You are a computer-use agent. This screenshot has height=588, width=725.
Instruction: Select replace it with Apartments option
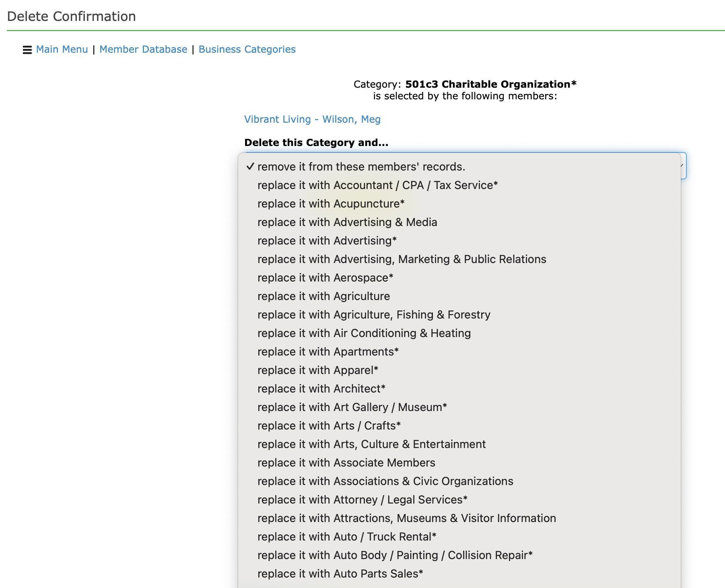click(328, 352)
